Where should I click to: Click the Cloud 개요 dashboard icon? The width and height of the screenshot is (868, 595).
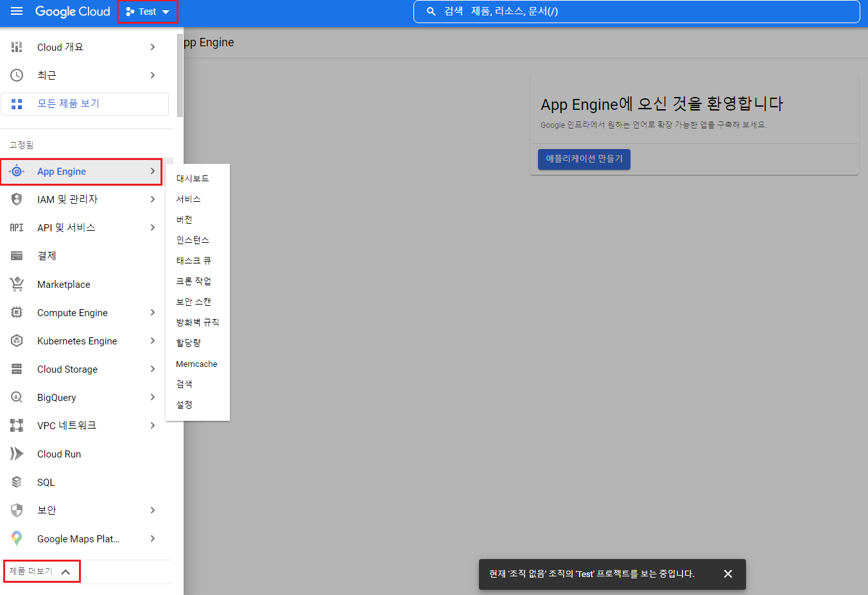tap(17, 47)
